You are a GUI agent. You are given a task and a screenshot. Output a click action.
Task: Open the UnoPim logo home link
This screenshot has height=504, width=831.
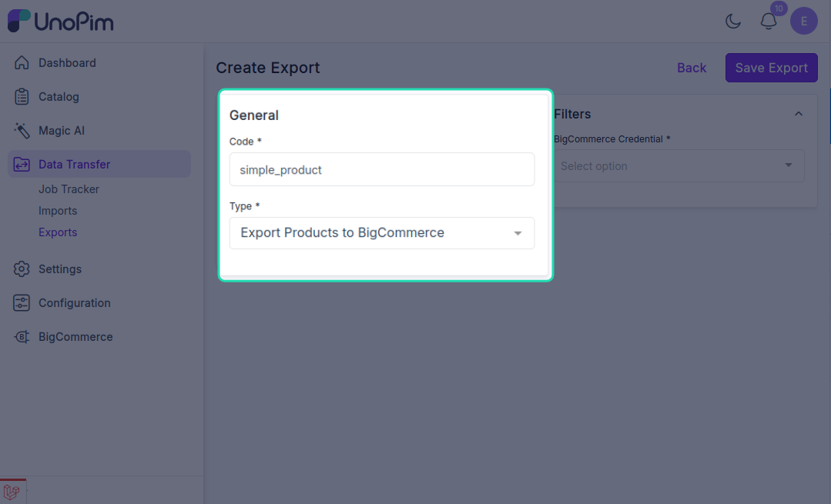point(60,22)
